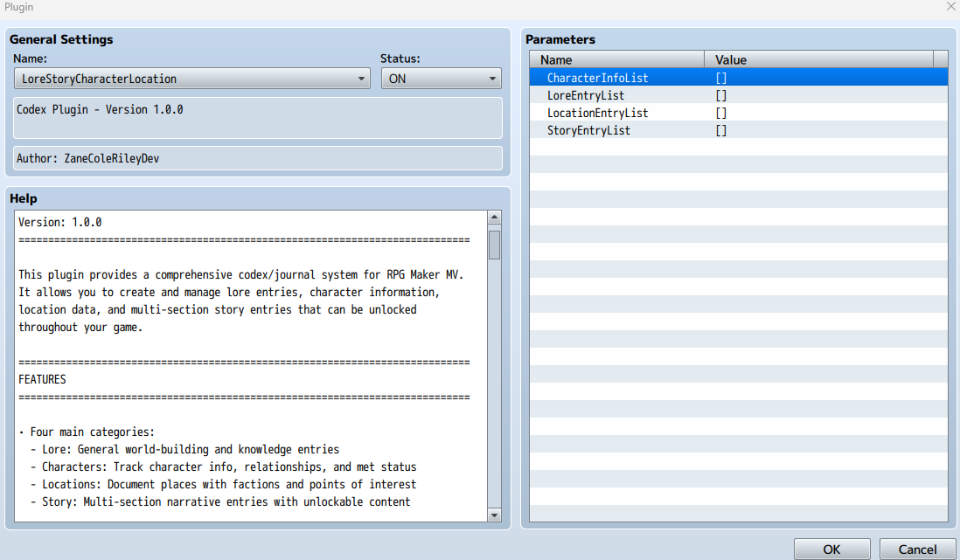
Task: Click the Value column header
Action: (x=818, y=59)
